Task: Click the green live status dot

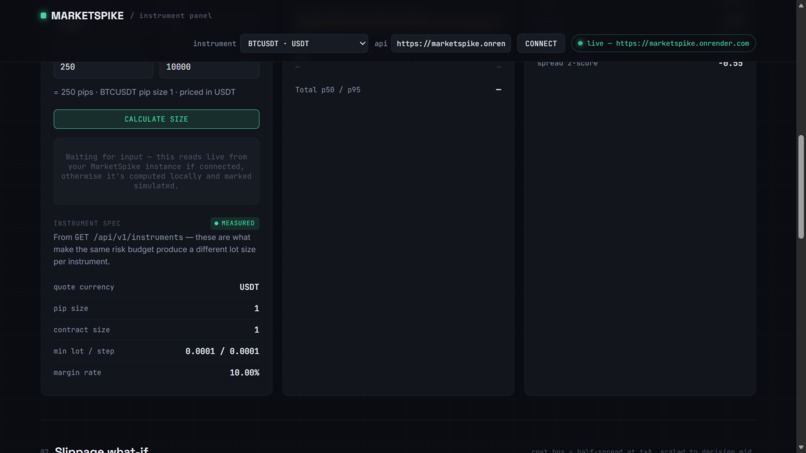Action: click(580, 44)
